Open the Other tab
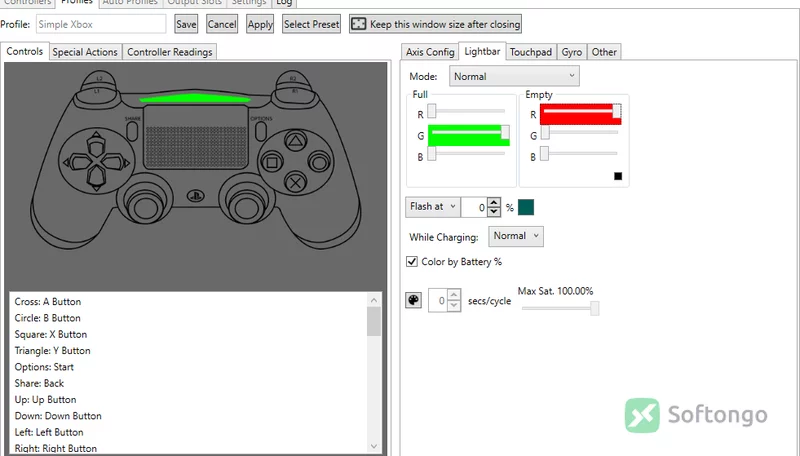800x456 pixels. coord(604,52)
